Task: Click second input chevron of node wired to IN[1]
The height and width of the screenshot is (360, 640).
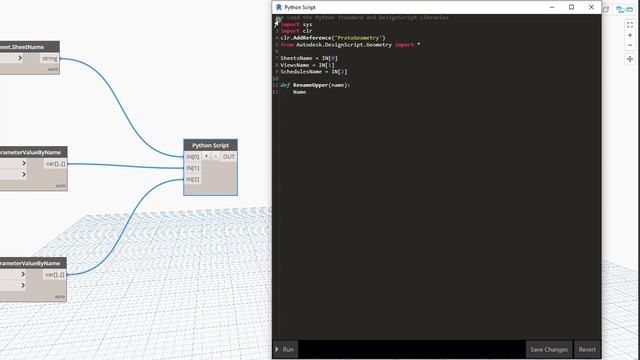Action: 24,175
